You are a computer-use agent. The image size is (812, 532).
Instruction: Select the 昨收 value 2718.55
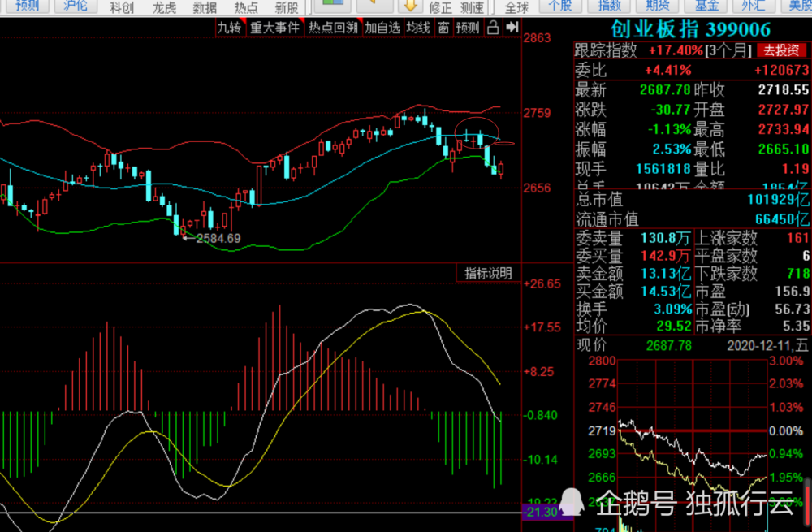point(783,89)
